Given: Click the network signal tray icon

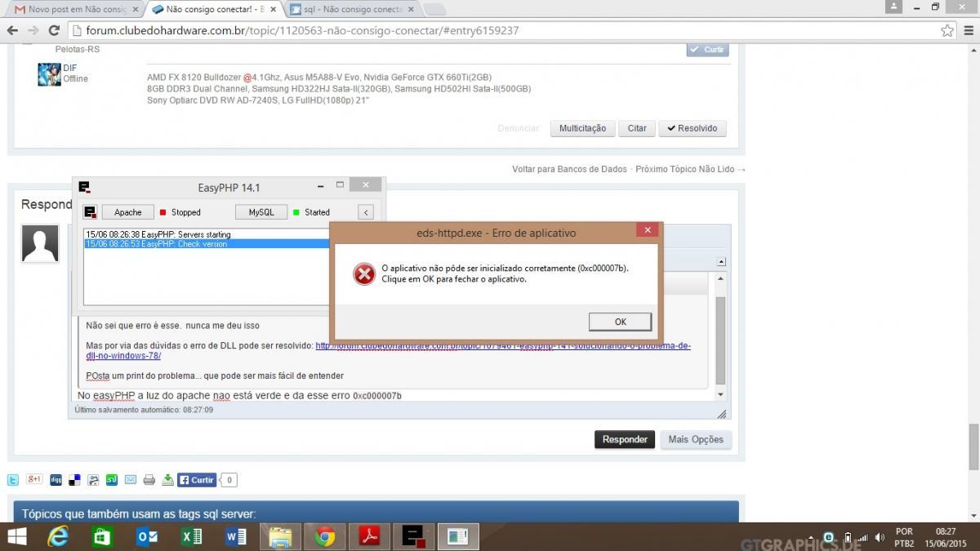Looking at the screenshot, I should pyautogui.click(x=862, y=537).
